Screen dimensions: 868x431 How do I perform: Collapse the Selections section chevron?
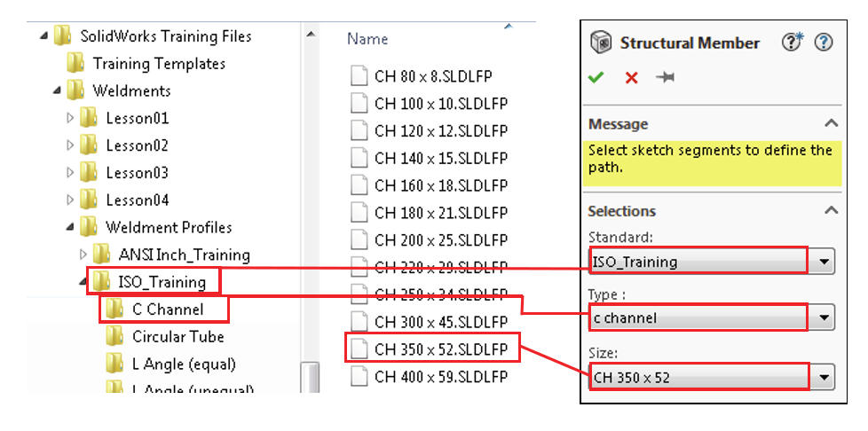tap(831, 210)
